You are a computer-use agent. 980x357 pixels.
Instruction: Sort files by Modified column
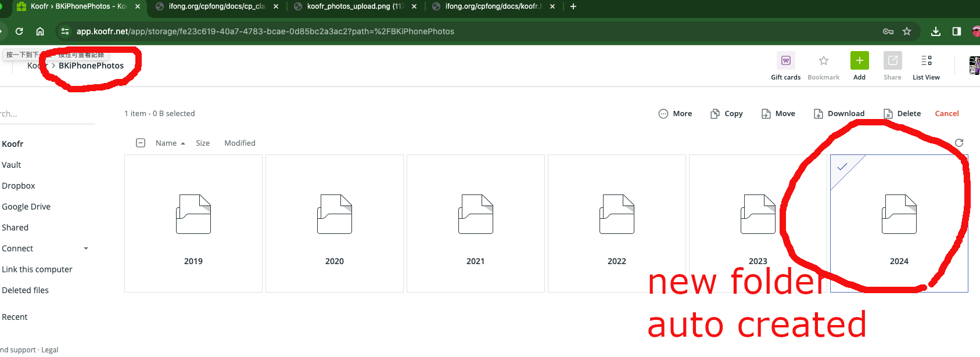coord(240,143)
